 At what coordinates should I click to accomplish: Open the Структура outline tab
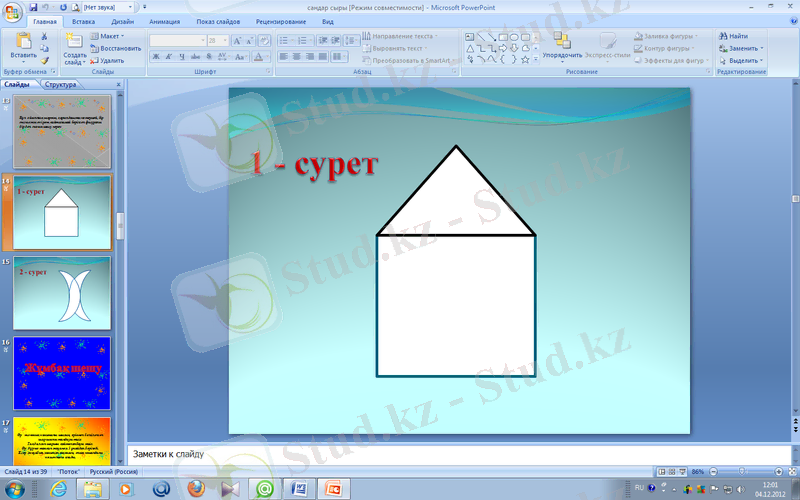point(61,85)
